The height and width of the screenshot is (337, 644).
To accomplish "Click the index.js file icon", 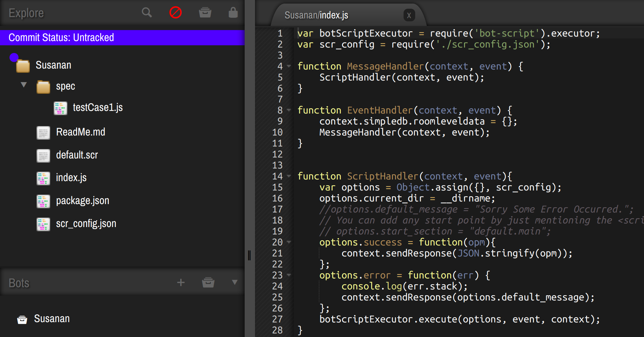I will point(43,179).
